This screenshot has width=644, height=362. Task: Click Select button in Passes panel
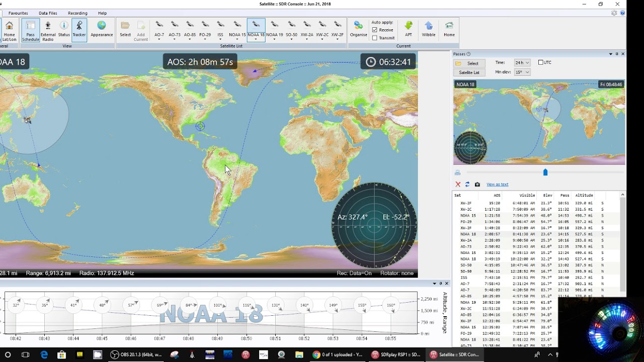pyautogui.click(x=469, y=63)
